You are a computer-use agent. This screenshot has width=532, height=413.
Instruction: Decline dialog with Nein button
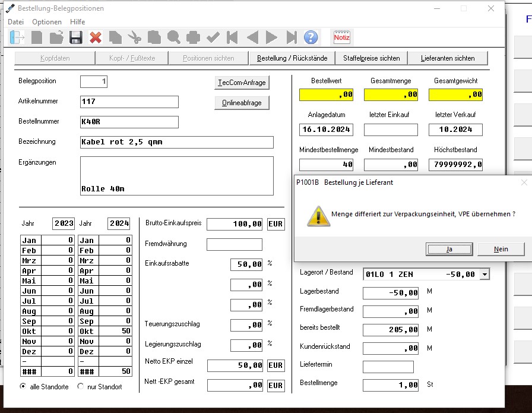click(501, 250)
